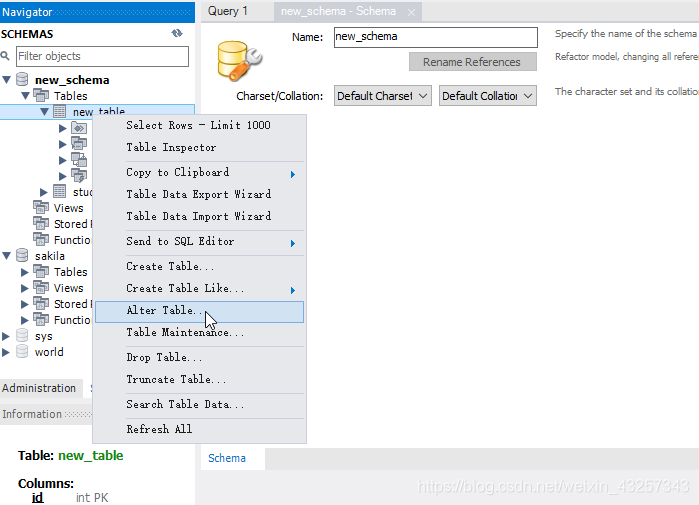
Task: Click the new_table table icon
Action: [60, 111]
